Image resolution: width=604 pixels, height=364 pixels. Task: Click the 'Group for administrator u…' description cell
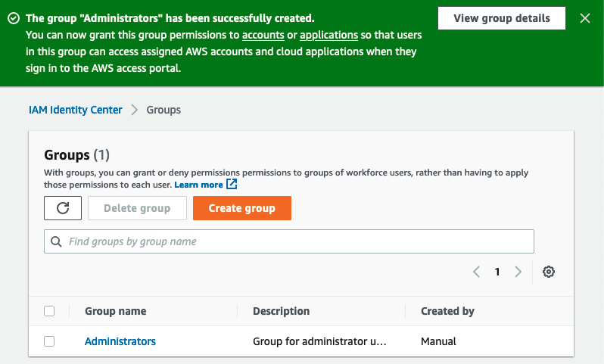pyautogui.click(x=319, y=341)
